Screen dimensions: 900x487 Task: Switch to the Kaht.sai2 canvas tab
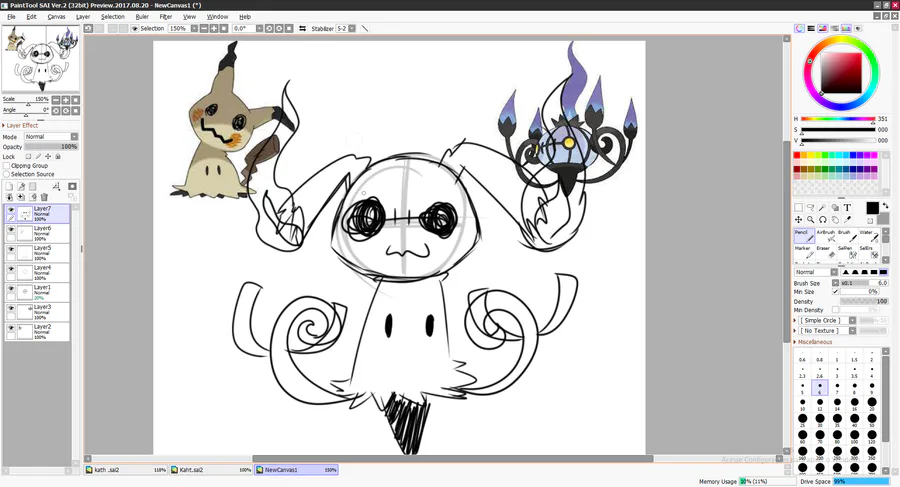point(211,470)
